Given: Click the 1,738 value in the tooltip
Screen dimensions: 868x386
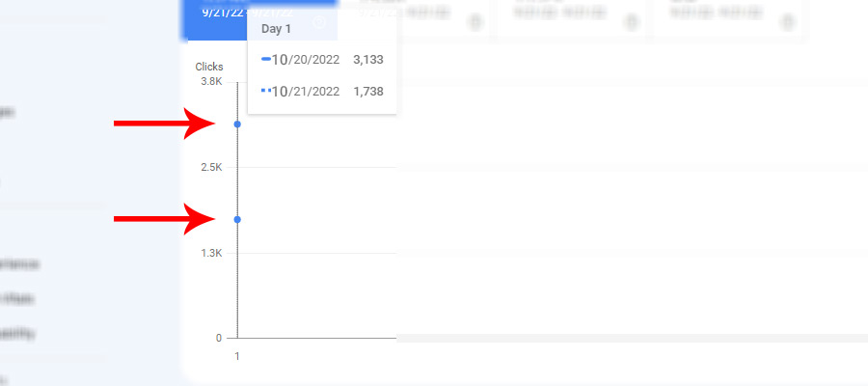Looking at the screenshot, I should [368, 92].
